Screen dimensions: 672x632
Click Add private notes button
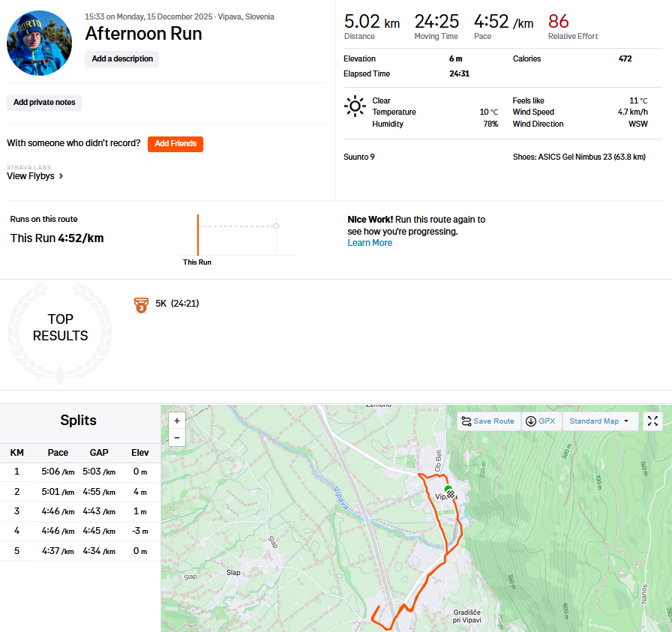tap(44, 103)
